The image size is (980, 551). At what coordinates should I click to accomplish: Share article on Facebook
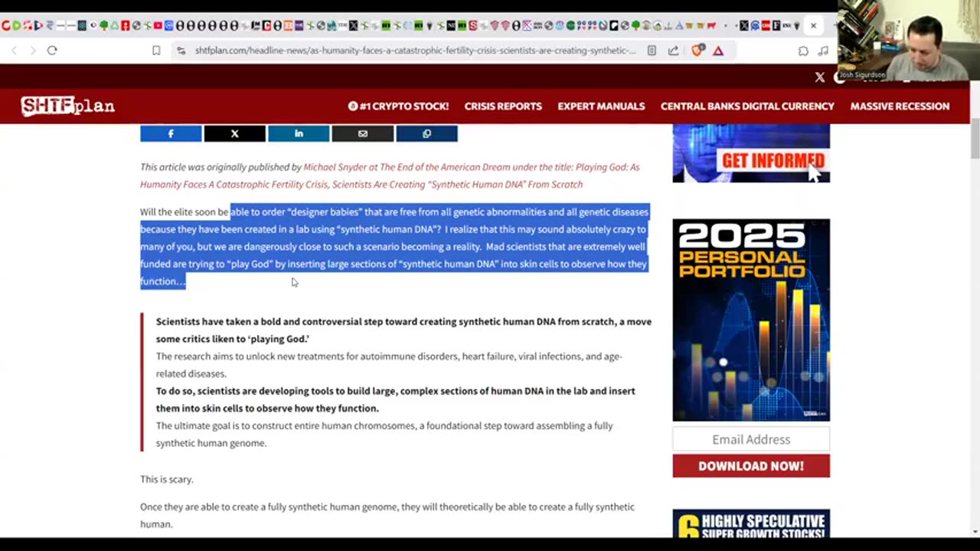coord(171,134)
